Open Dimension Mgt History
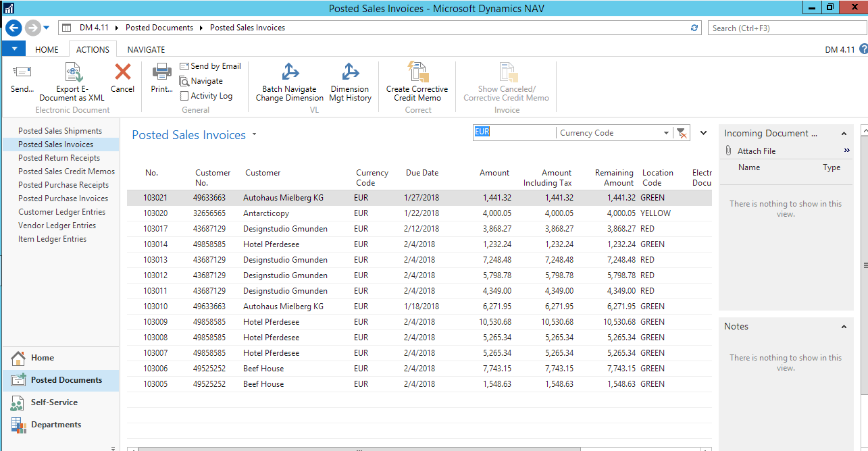The width and height of the screenshot is (868, 451). [x=350, y=82]
